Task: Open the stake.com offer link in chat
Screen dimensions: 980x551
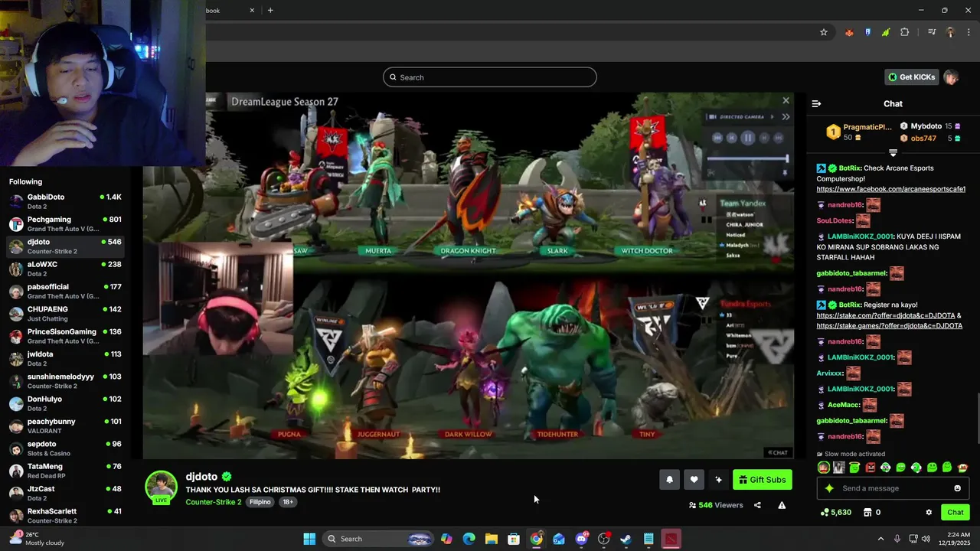Action: (x=885, y=315)
